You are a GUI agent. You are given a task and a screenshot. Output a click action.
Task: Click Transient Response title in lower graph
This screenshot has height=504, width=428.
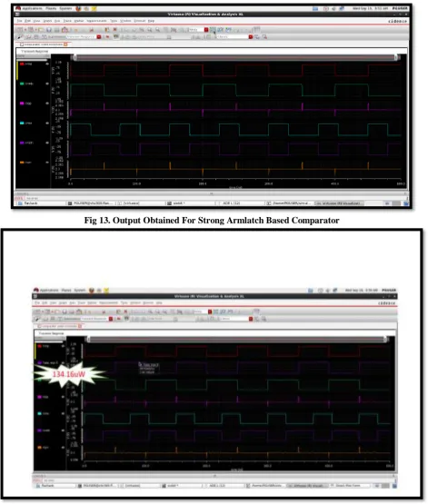[51, 333]
